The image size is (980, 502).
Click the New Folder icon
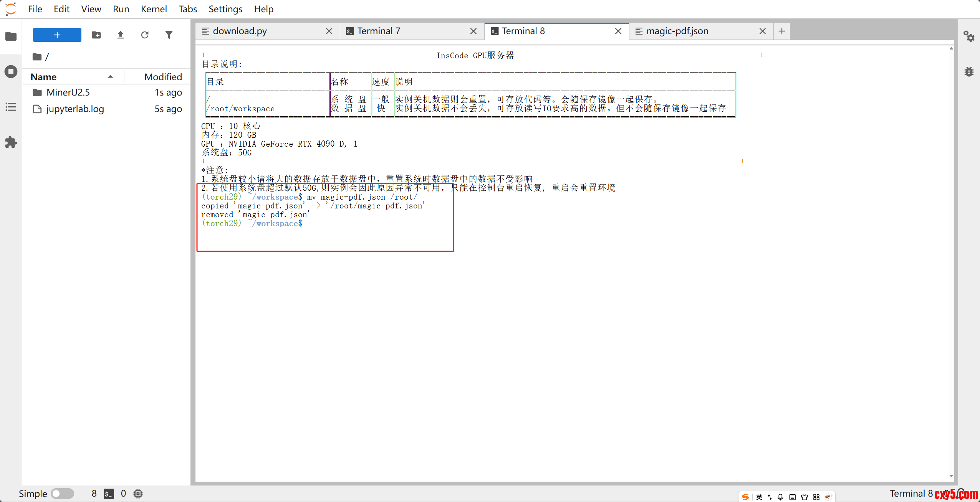(x=96, y=35)
